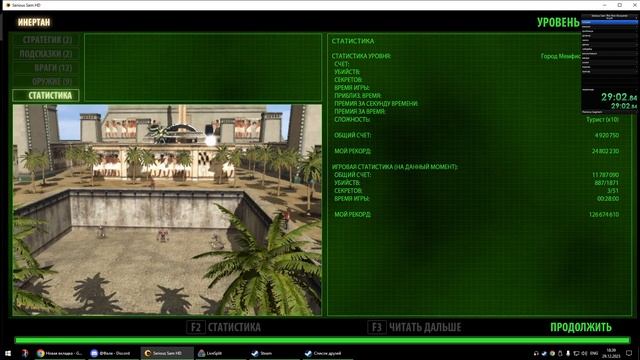640x360 pixels.
Task: Click the Турист (x10) difficulty text
Action: click(x=602, y=120)
